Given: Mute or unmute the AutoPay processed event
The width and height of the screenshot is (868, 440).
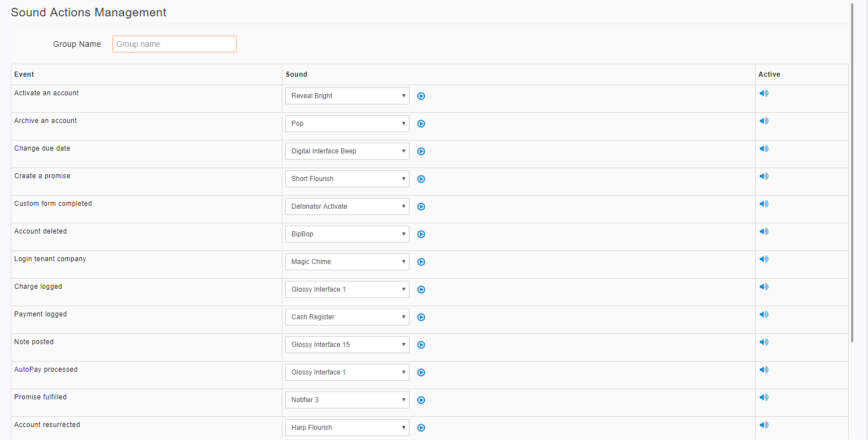Looking at the screenshot, I should click(x=764, y=369).
